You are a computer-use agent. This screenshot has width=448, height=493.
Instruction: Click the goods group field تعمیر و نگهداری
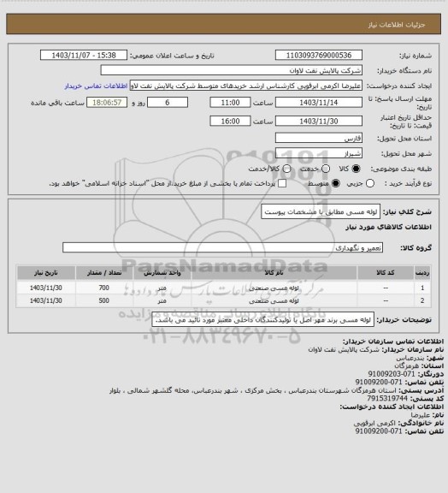[x=222, y=247]
